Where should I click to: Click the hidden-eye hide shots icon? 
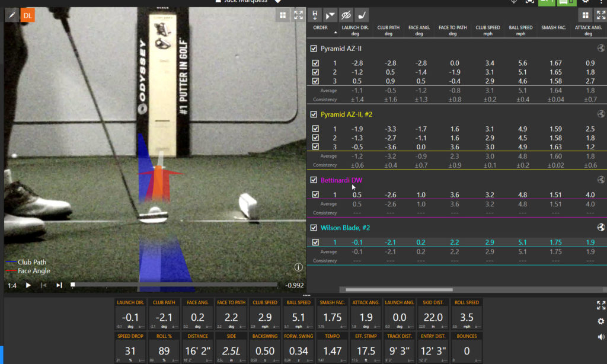(x=347, y=15)
